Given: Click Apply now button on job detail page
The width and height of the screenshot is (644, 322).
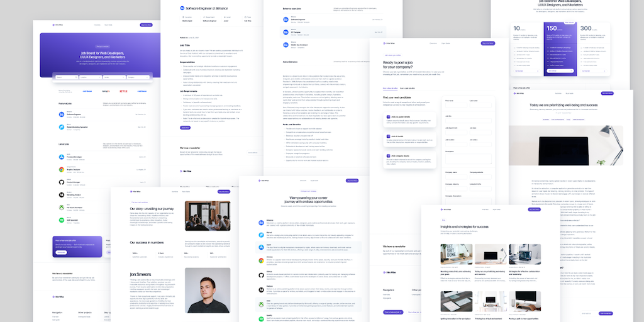Looking at the screenshot, I should tap(186, 128).
